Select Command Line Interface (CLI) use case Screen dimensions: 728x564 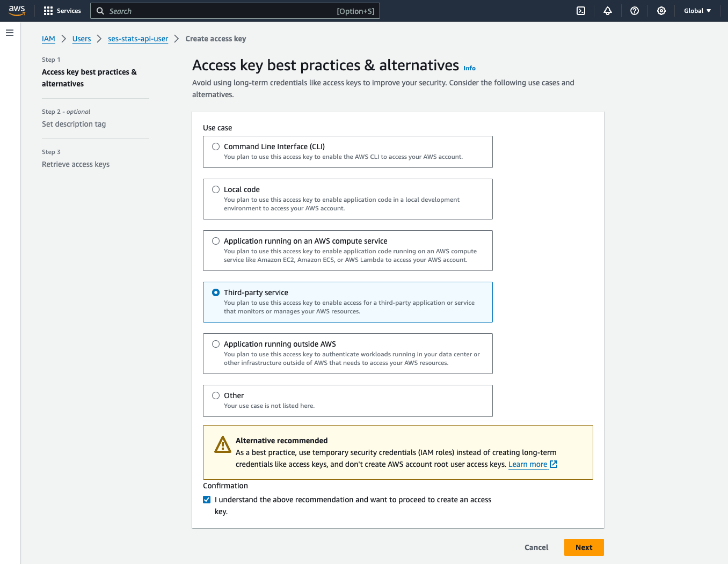tap(216, 147)
